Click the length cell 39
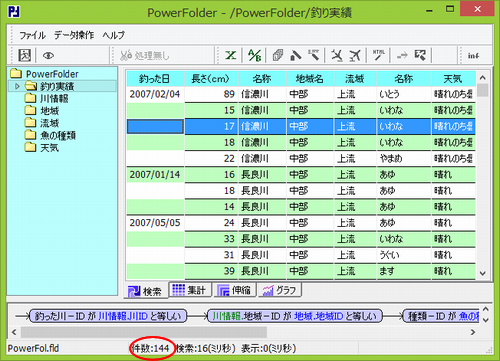The image size is (500, 361). [x=211, y=271]
